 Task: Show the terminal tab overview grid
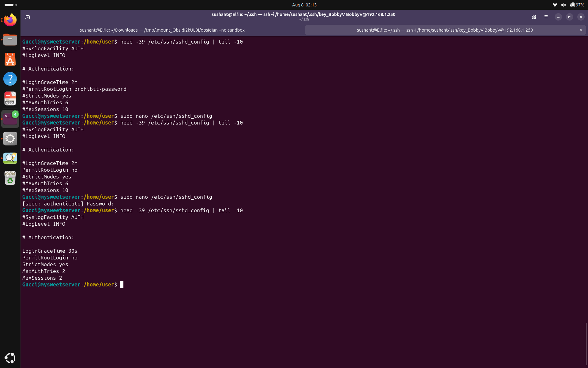point(534,17)
